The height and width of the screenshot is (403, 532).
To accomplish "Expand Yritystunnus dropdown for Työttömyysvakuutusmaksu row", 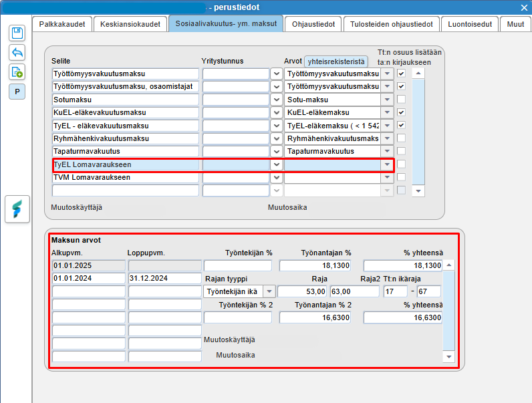I will point(277,74).
